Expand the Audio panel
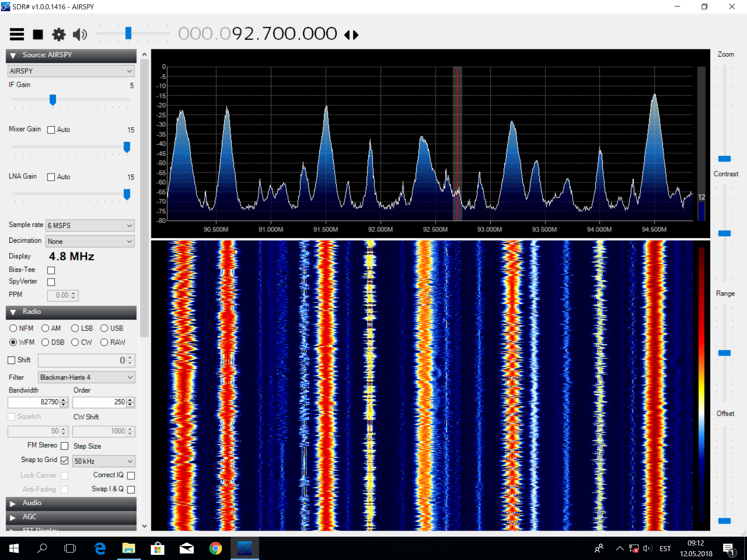The image size is (747, 560). pos(71,503)
